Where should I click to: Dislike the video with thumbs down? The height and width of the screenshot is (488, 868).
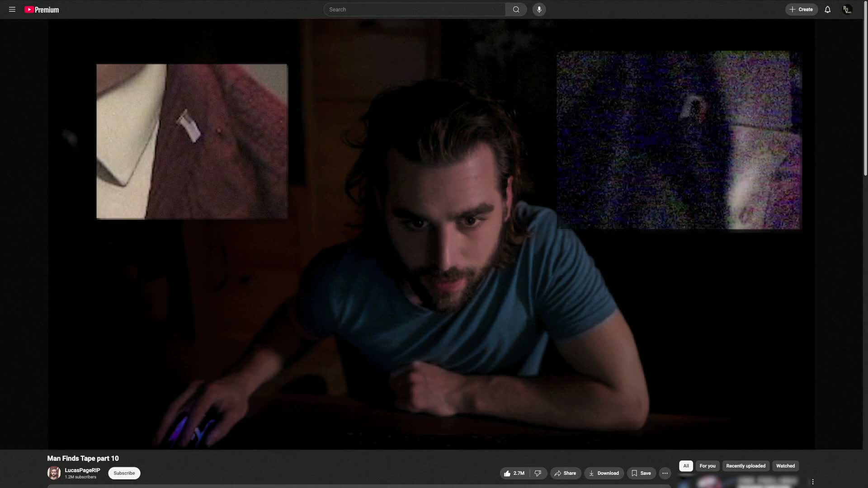pos(538,473)
